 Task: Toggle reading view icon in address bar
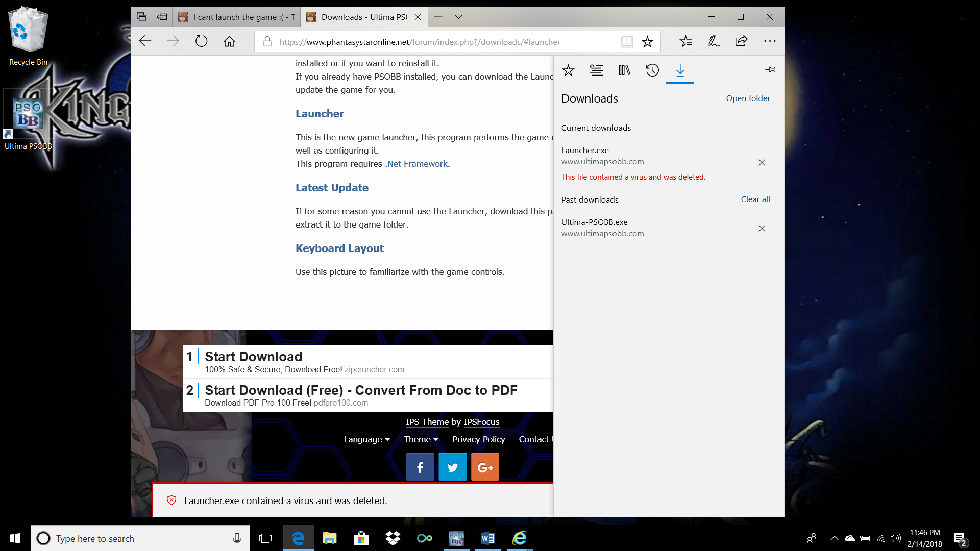point(627,42)
